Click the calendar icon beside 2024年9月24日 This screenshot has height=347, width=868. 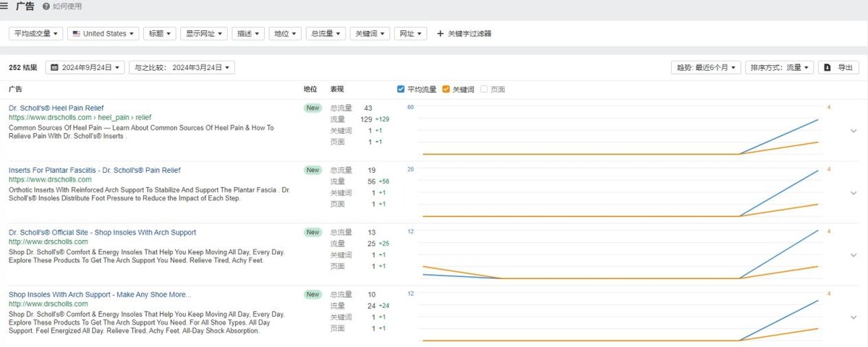click(x=55, y=67)
